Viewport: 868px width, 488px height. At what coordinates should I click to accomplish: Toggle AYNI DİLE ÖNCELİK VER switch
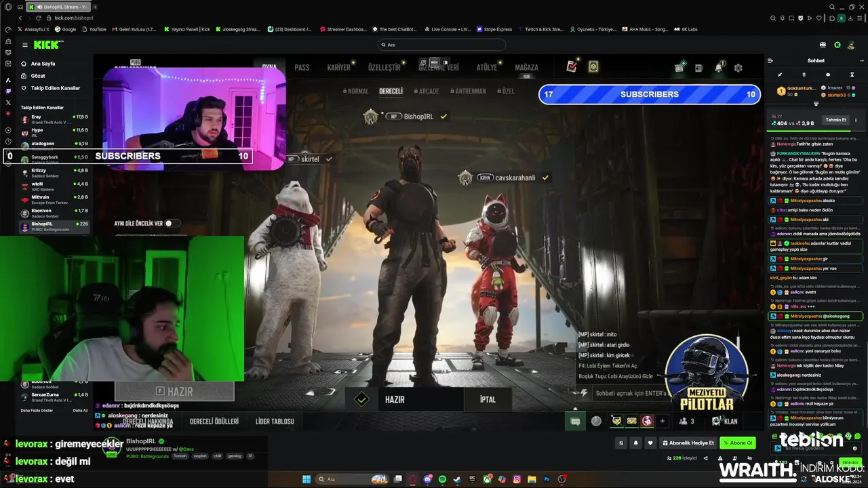(x=172, y=223)
